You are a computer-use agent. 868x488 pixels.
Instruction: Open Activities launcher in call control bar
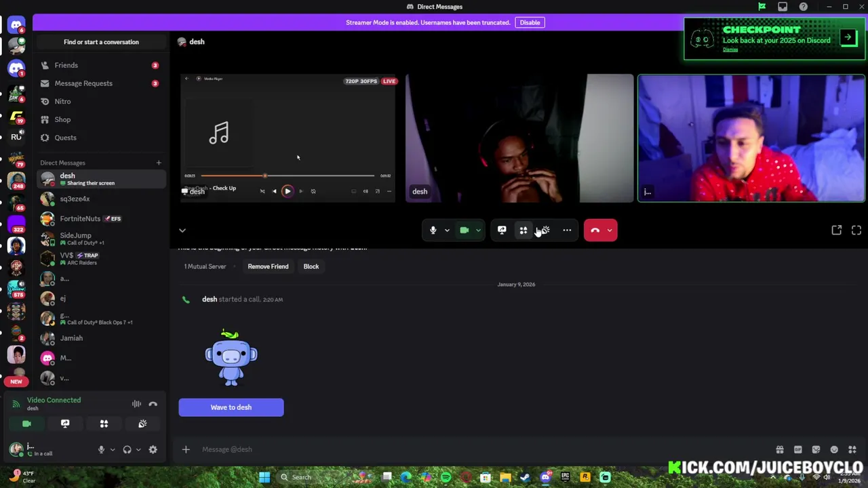524,230
